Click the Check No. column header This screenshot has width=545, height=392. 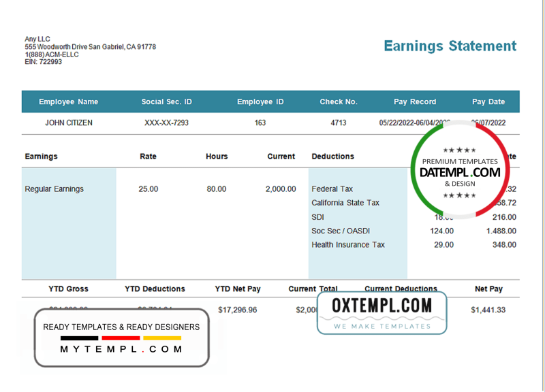[x=338, y=102]
